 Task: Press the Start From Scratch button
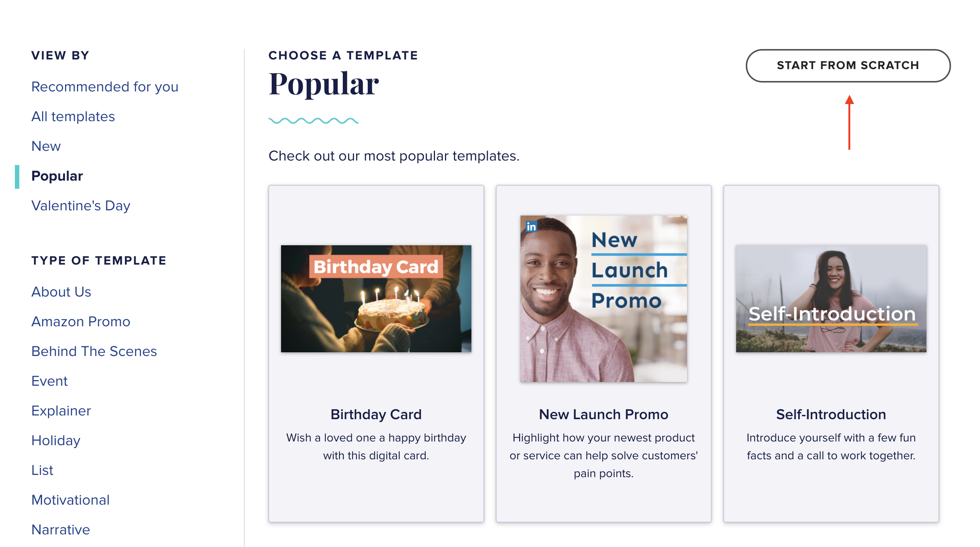point(848,65)
